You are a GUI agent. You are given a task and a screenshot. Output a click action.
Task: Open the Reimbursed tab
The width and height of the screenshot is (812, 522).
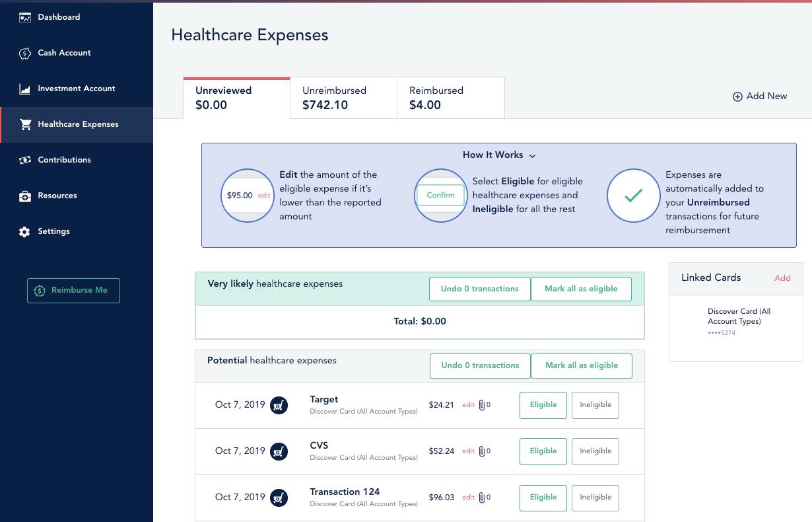tap(450, 98)
